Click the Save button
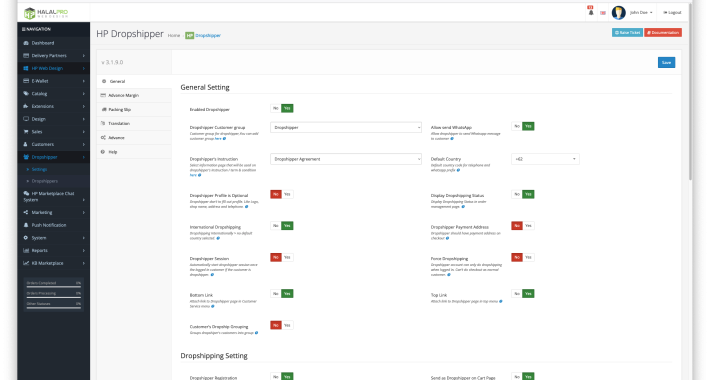Image resolution: width=710 pixels, height=380 pixels. tap(666, 63)
